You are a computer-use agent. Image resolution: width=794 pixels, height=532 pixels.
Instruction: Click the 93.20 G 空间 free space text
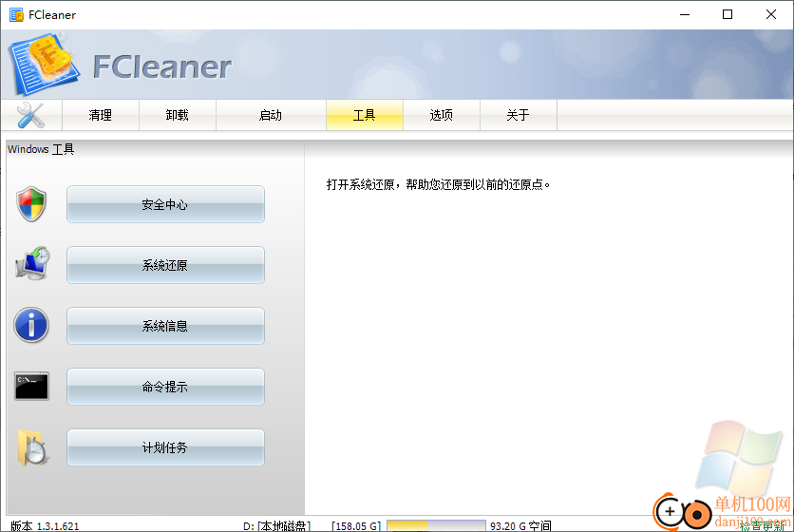[520, 526]
